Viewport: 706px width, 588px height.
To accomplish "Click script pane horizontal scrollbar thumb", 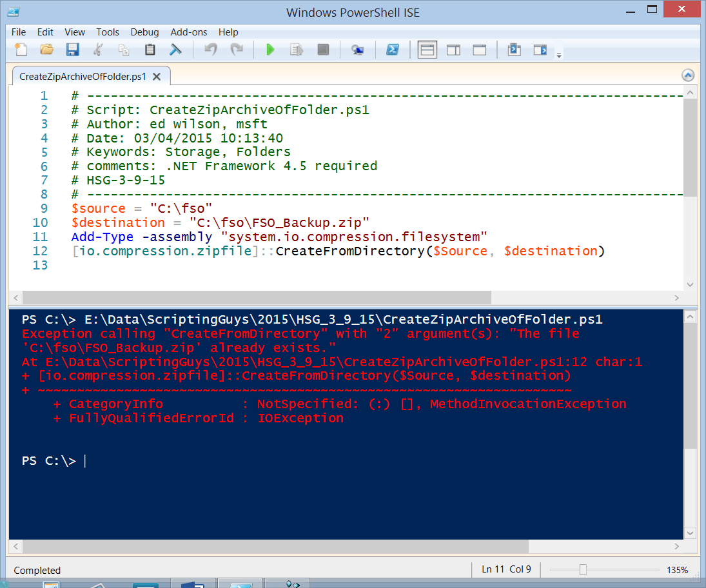I will pyautogui.click(x=257, y=298).
